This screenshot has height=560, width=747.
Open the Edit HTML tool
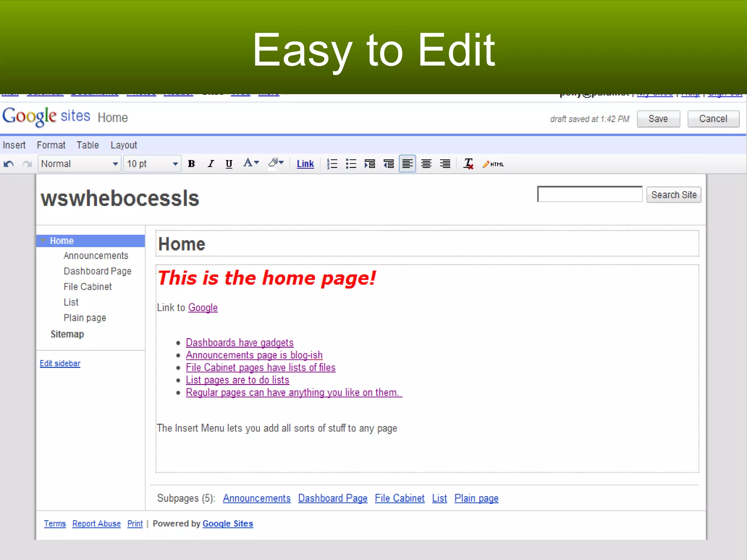[x=493, y=164]
